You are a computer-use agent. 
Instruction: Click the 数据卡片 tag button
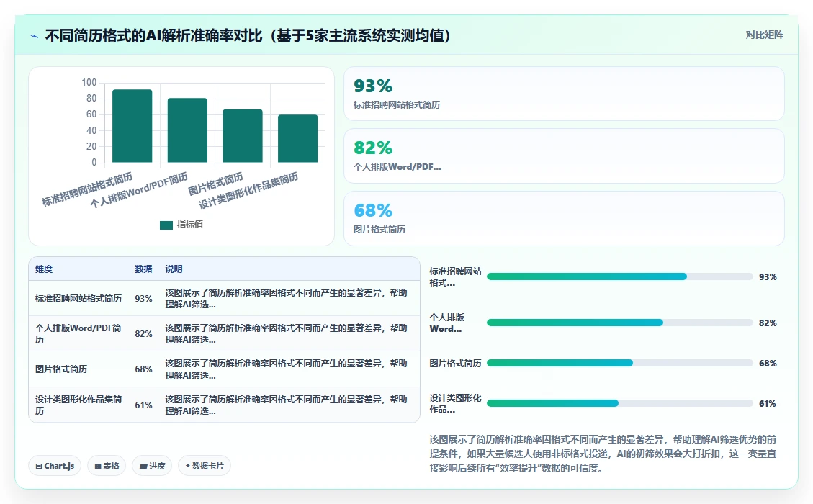point(205,466)
